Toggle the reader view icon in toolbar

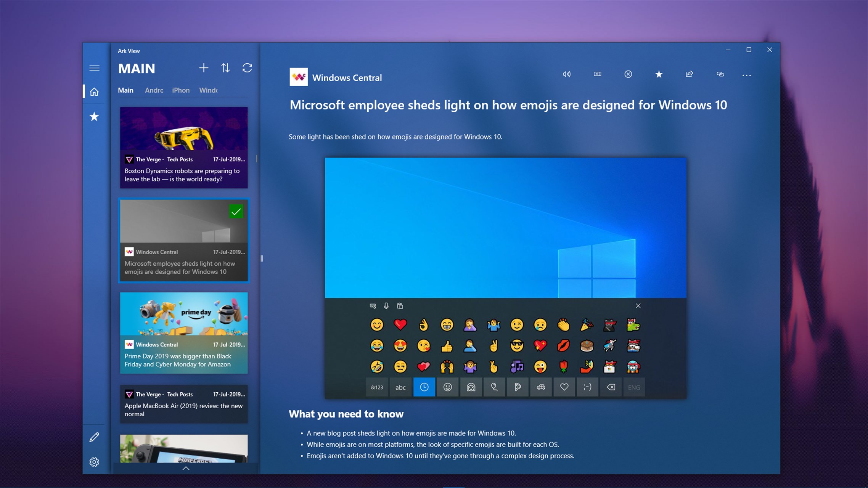[597, 74]
